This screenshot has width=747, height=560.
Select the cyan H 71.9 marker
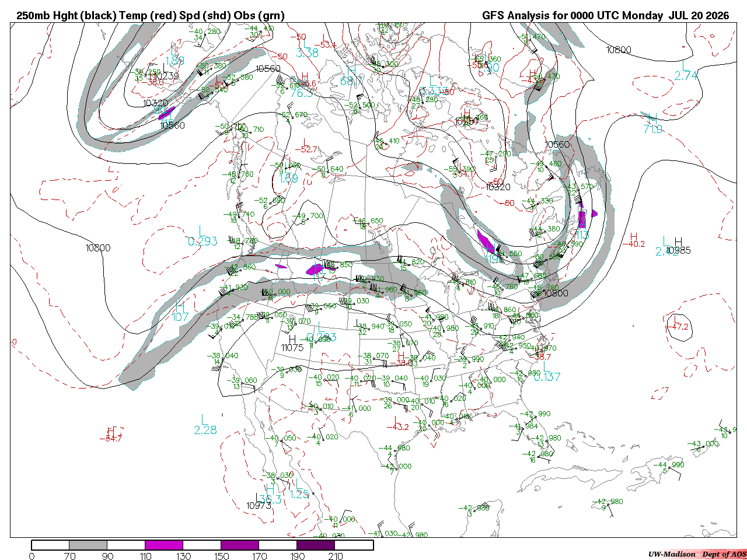[652, 124]
